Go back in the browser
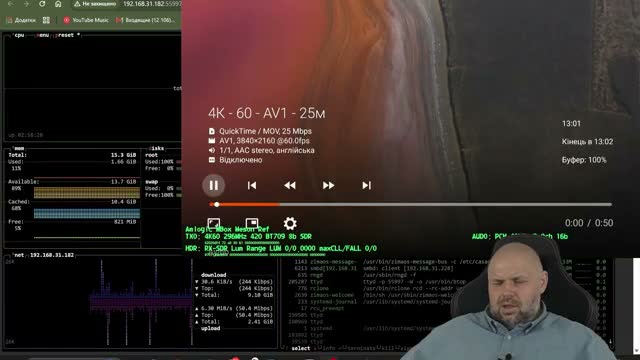This screenshot has width=640, height=360. [x=10, y=4]
